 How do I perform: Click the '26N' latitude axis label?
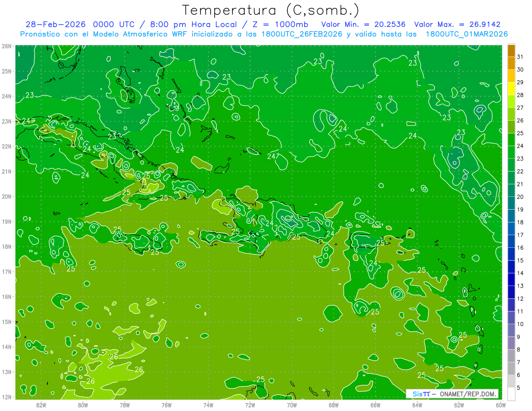pyautogui.click(x=7, y=46)
